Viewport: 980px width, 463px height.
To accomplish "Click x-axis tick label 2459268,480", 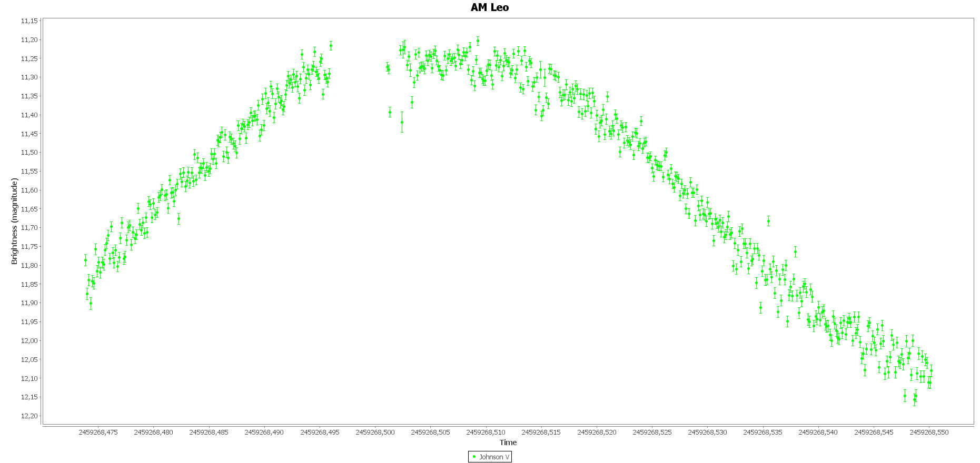I will tap(154, 432).
